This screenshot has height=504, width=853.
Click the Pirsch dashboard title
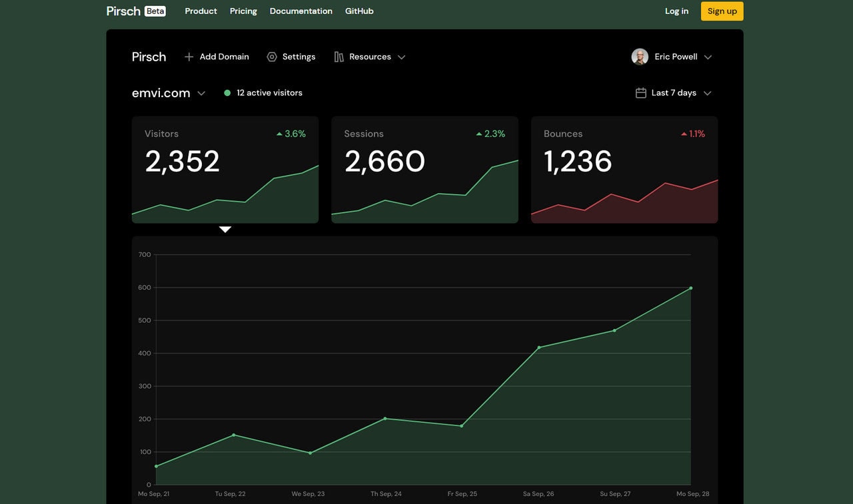[149, 57]
